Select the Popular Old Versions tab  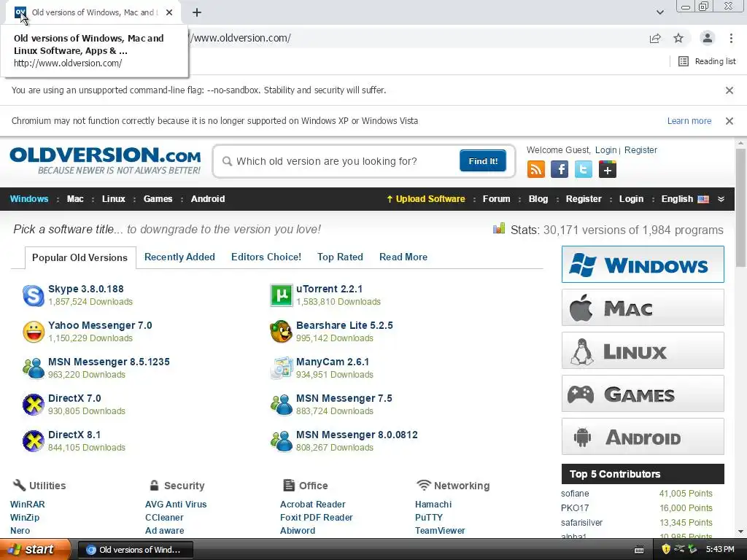80,257
